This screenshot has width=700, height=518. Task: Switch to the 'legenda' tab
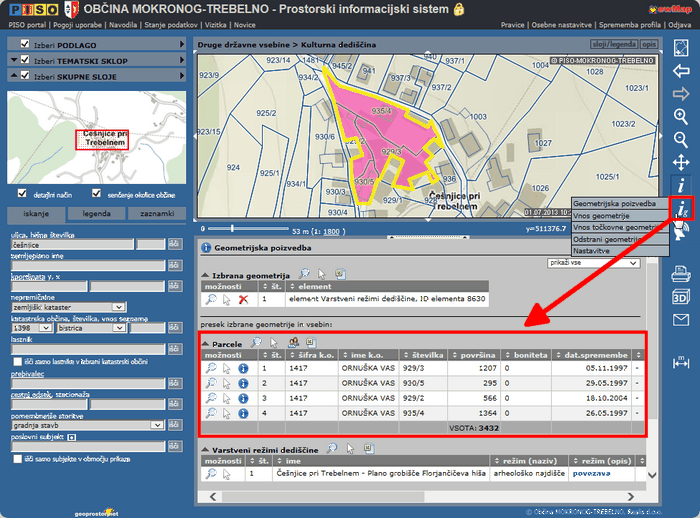[97, 214]
